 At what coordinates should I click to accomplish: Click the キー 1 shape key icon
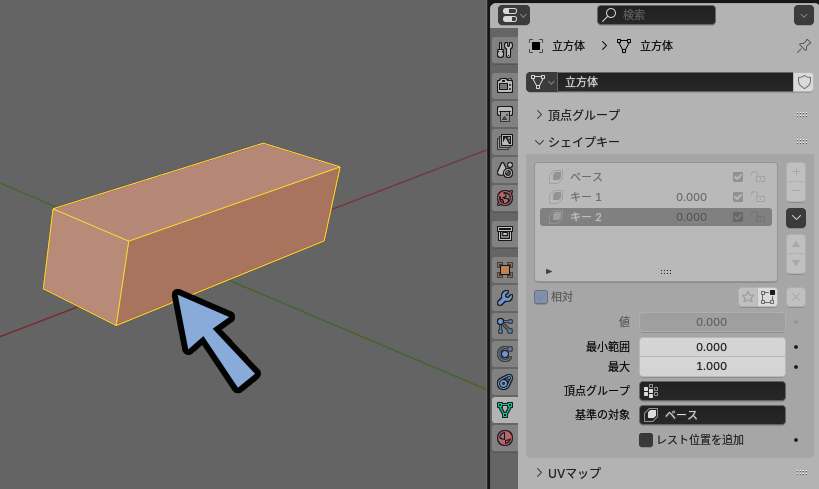[556, 197]
